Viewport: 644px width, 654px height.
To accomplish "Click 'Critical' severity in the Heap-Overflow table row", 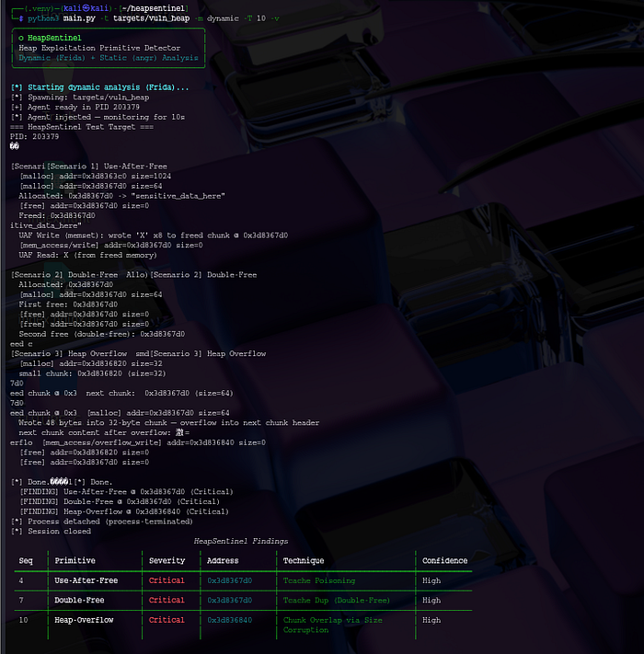I will pos(167,620).
